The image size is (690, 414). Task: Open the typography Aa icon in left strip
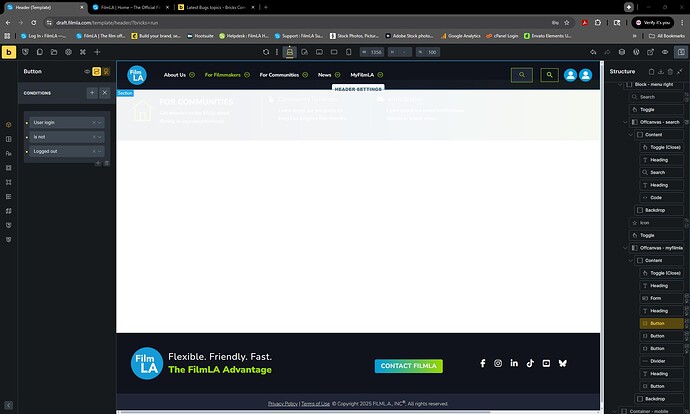(8, 154)
